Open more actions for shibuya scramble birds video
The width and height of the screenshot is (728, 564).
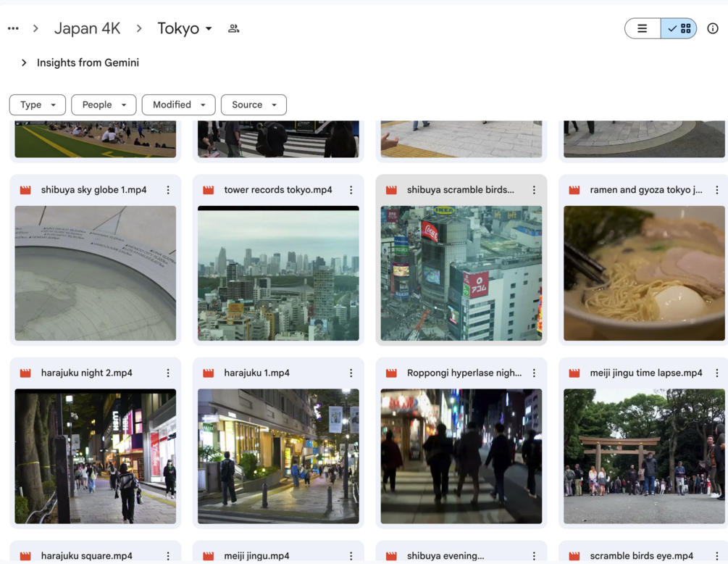534,190
